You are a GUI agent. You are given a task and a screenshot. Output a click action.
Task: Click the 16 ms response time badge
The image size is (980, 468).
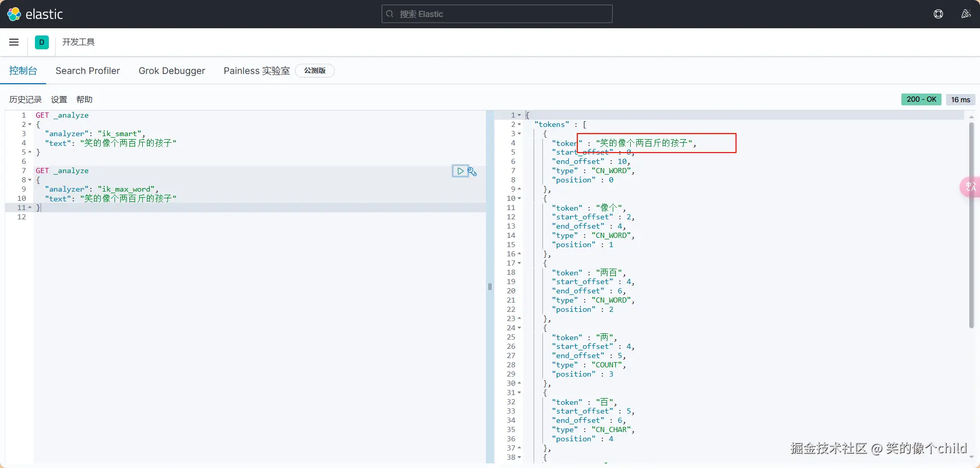960,100
